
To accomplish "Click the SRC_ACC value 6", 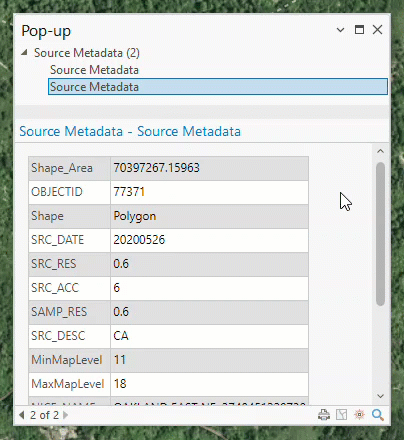I will coord(116,288).
